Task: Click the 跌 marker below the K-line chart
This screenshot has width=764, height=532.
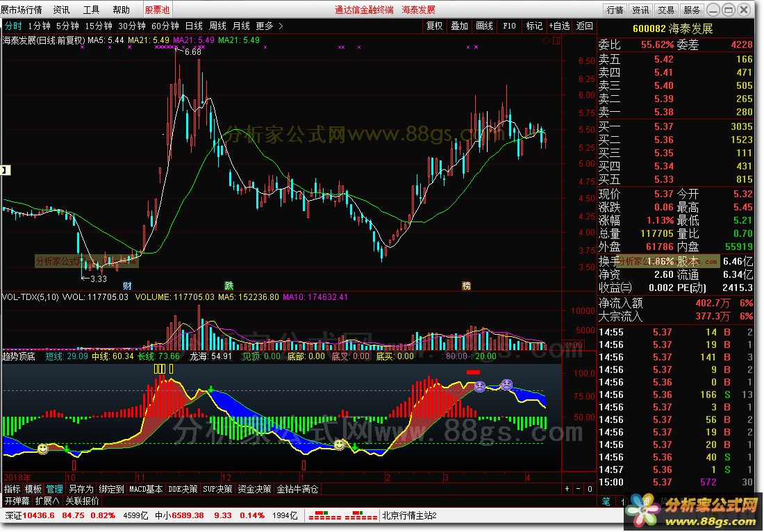Action: click(x=229, y=285)
